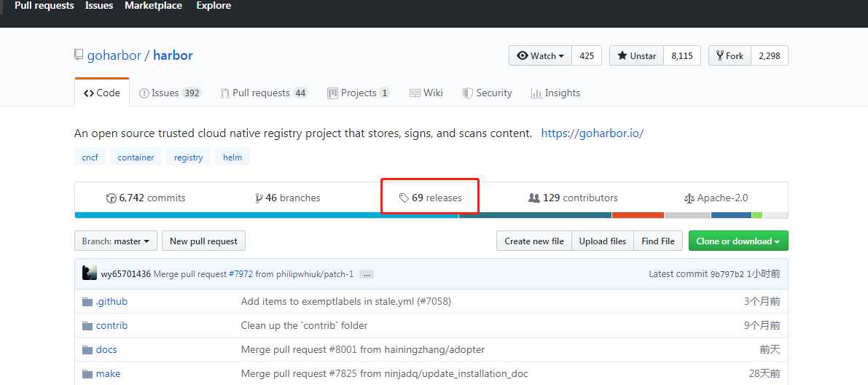Select the Code tab

coord(102,93)
